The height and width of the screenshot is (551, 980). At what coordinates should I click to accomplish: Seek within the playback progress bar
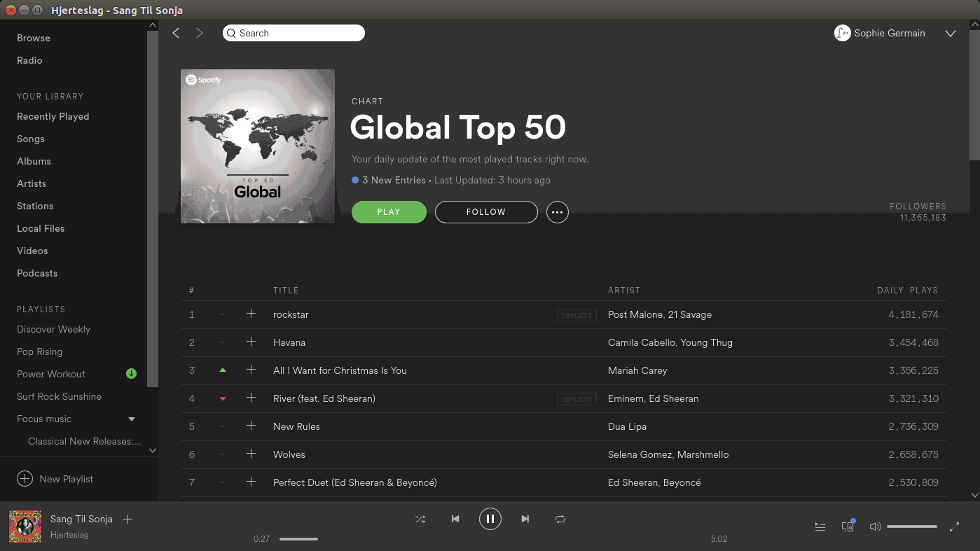point(490,539)
